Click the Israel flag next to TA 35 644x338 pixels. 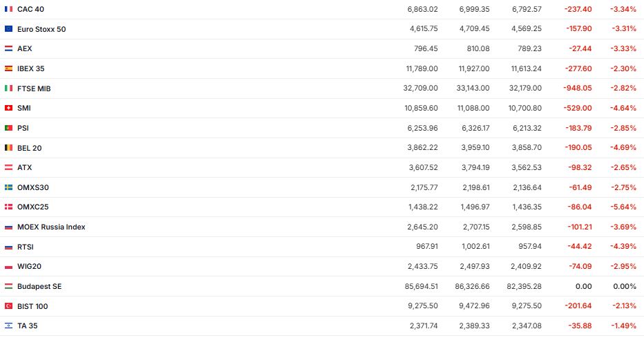click(x=8, y=326)
